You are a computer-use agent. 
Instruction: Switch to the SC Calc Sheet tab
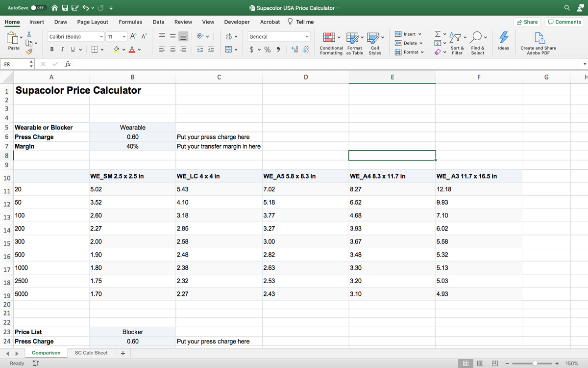click(91, 353)
